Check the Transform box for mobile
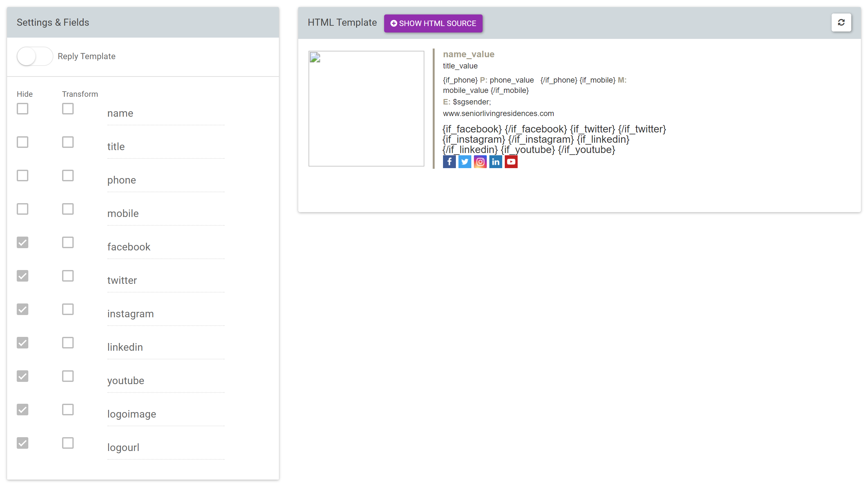Image resolution: width=868 pixels, height=487 pixels. coord(68,209)
